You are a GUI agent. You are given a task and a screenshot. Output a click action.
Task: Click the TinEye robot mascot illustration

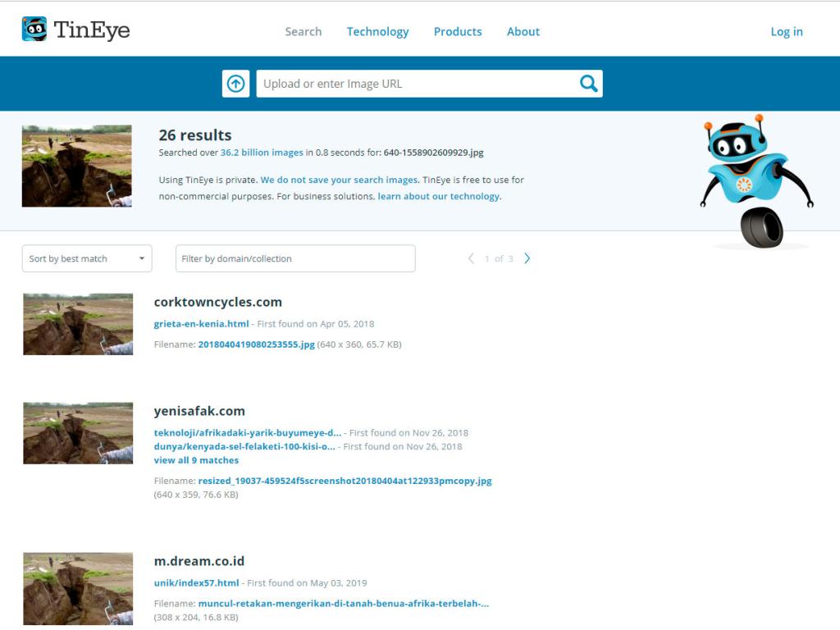tap(757, 180)
